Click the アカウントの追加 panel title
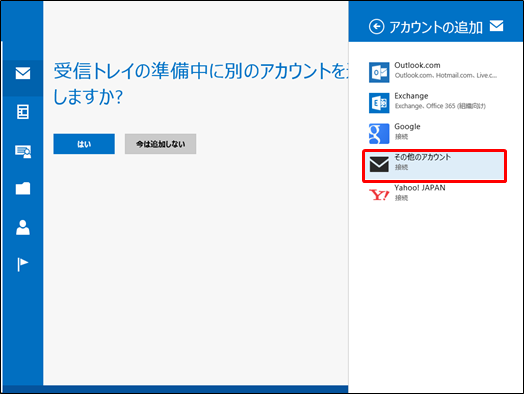 (x=436, y=27)
